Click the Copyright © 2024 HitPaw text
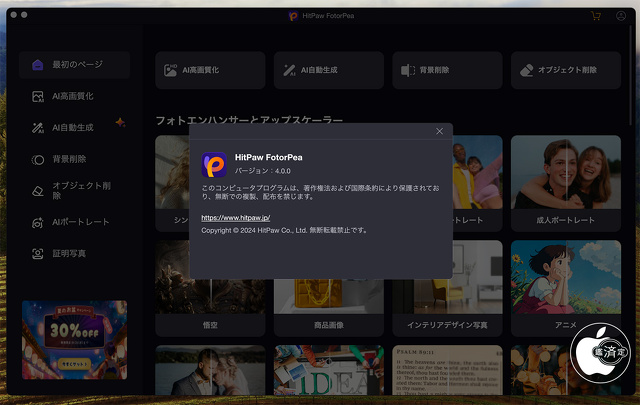The width and height of the screenshot is (640, 405). (284, 231)
